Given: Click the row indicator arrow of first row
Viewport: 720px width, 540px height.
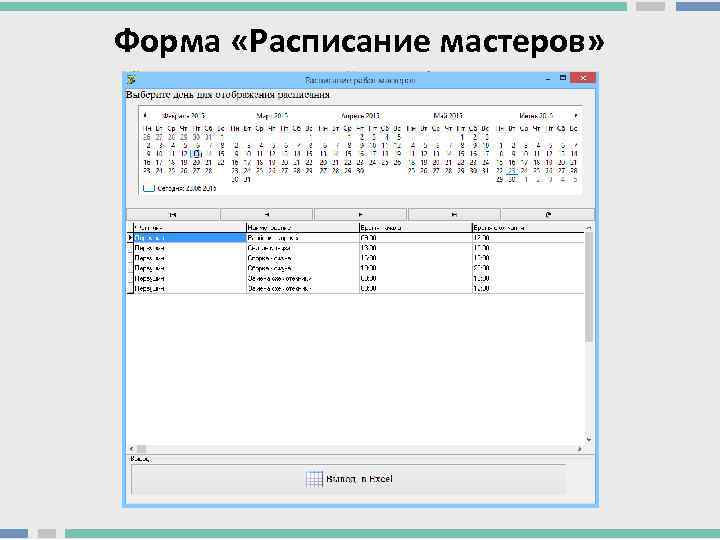Looking at the screenshot, I should [x=130, y=238].
